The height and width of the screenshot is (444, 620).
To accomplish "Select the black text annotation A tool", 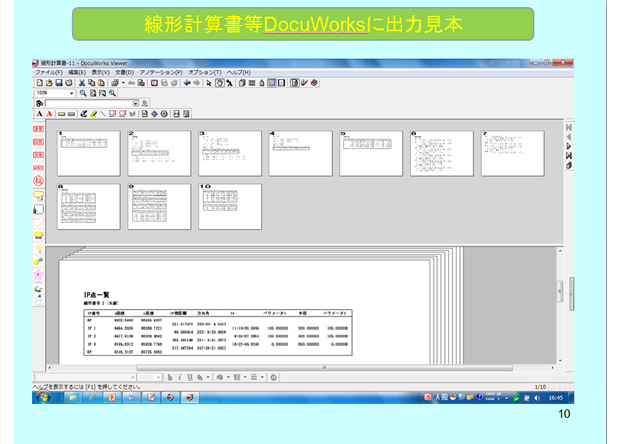I will pyautogui.click(x=40, y=114).
